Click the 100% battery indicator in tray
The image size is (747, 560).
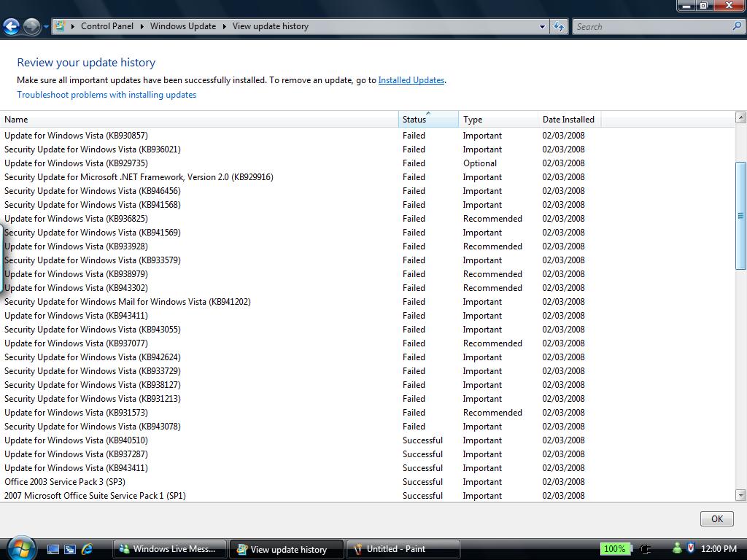click(614, 549)
